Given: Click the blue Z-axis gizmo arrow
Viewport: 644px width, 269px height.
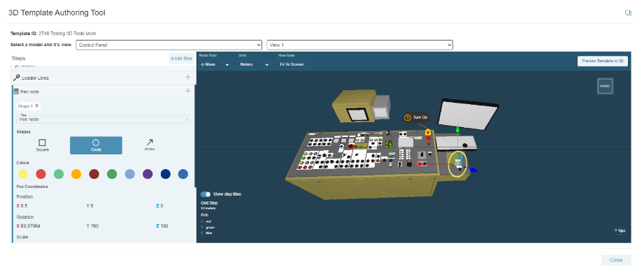Looking at the screenshot, I should pos(473,169).
